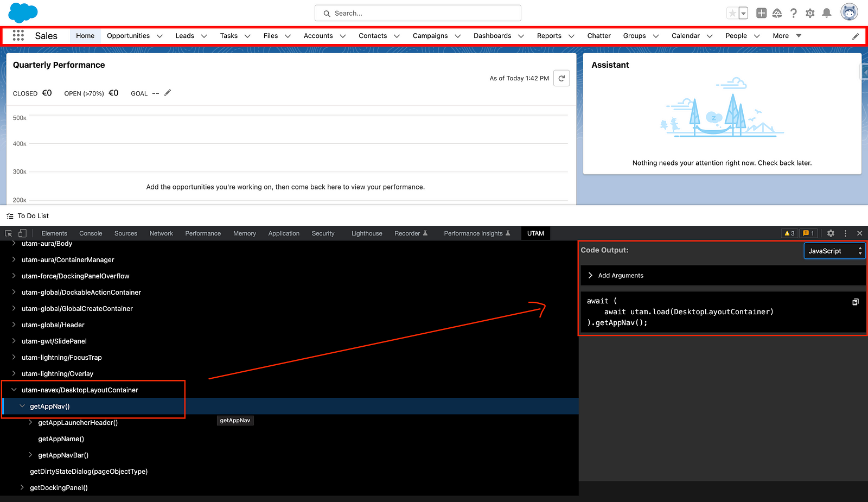The image size is (868, 502).
Task: Select the Home navigation tab
Action: pos(85,36)
